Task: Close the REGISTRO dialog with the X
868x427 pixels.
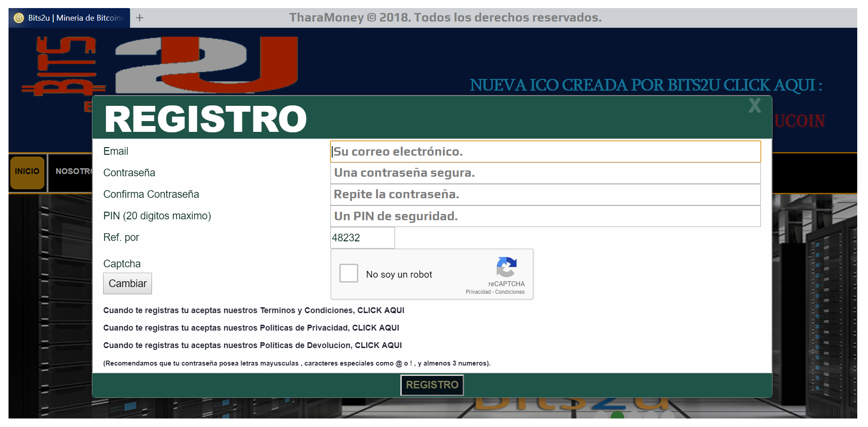Action: click(x=755, y=106)
